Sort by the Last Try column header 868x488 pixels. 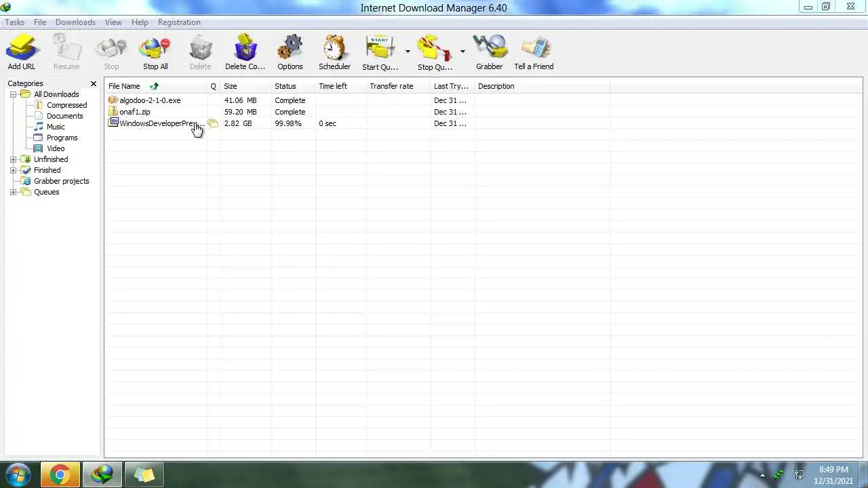pos(453,86)
